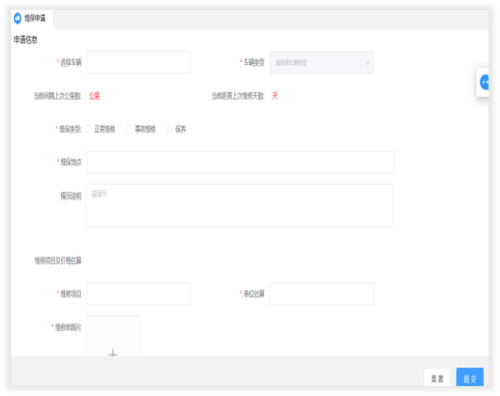Click the 车辆类型 dropdown chevron arrow
500x396 pixels.
click(x=367, y=63)
